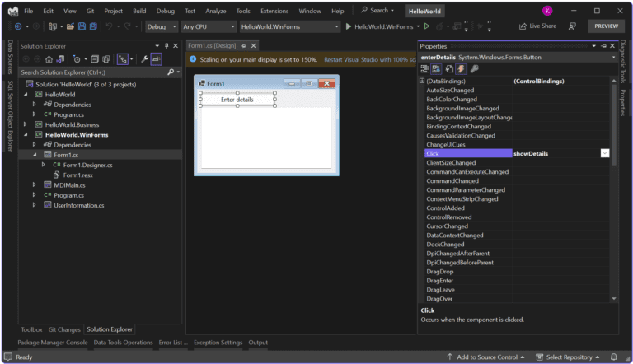
Task: Toggle Sync with Active Document in Solution Explorer
Action: pos(123,59)
